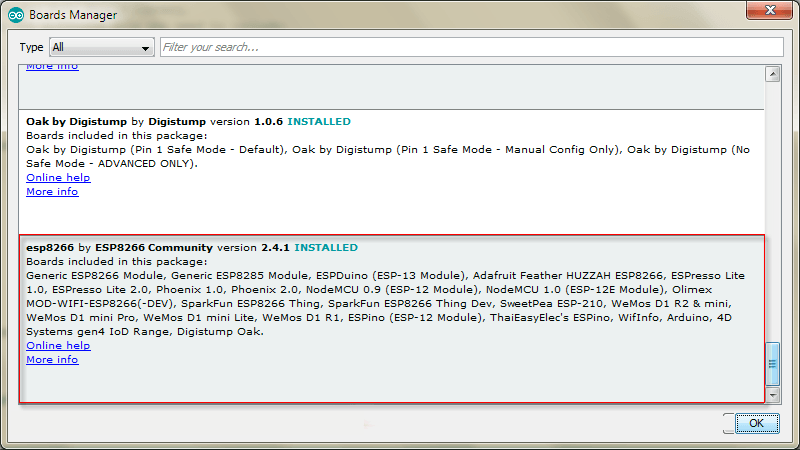Image resolution: width=800 pixels, height=450 pixels.
Task: Open Online help for Oak by Digistump
Action: [x=58, y=178]
